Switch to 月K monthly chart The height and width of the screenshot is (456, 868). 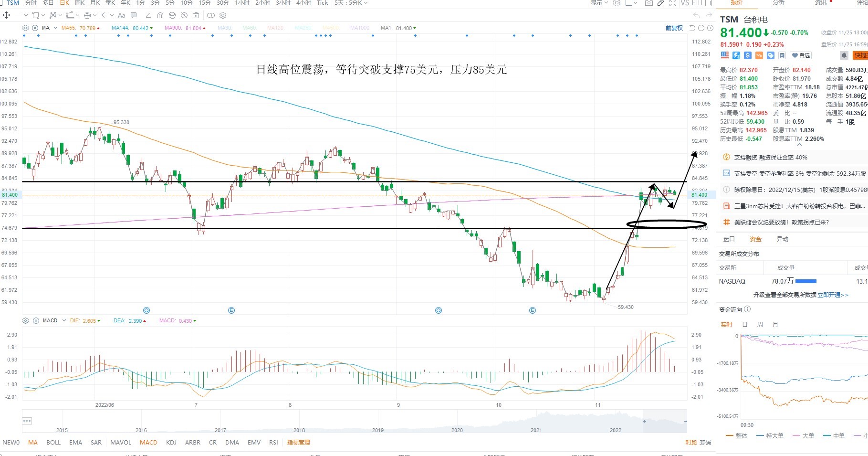pos(95,3)
